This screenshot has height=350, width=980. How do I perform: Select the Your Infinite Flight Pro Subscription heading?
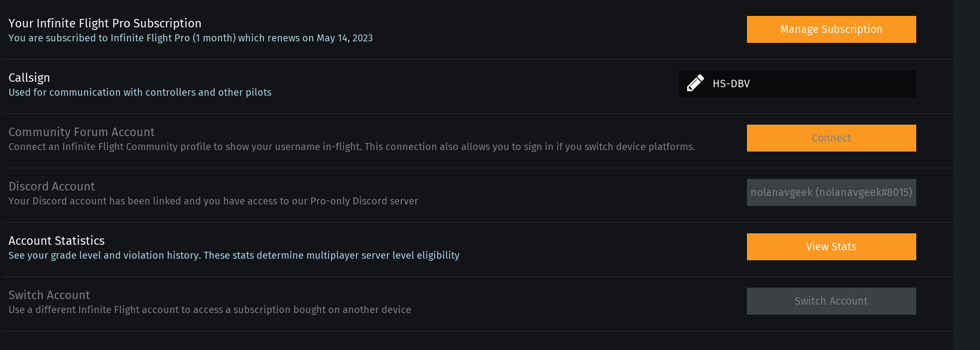(105, 23)
